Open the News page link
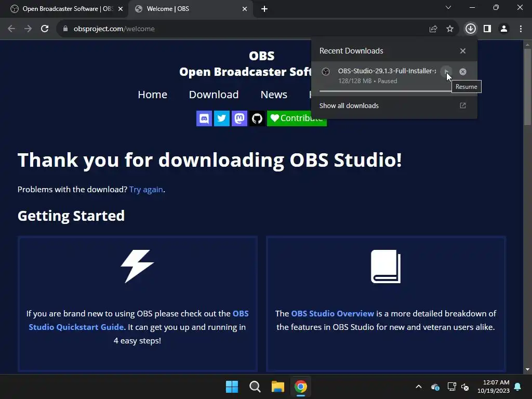The height and width of the screenshot is (399, 532). [x=274, y=95]
